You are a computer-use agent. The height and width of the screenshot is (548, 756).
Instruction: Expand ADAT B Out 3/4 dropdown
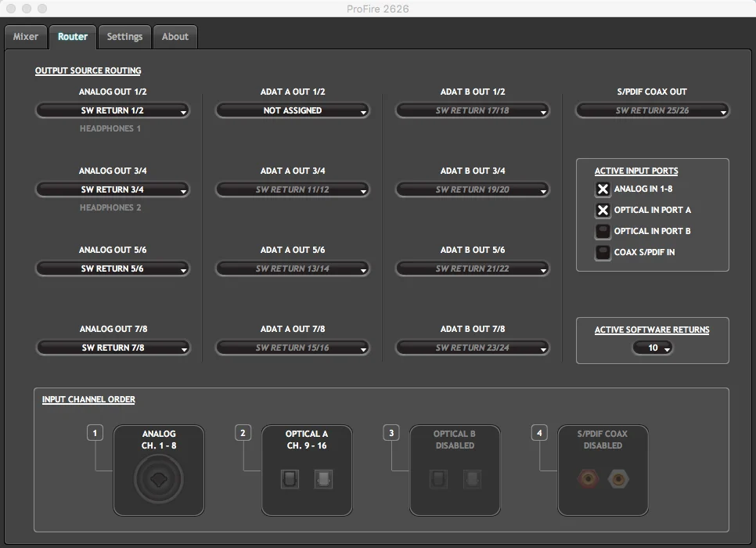pos(473,189)
